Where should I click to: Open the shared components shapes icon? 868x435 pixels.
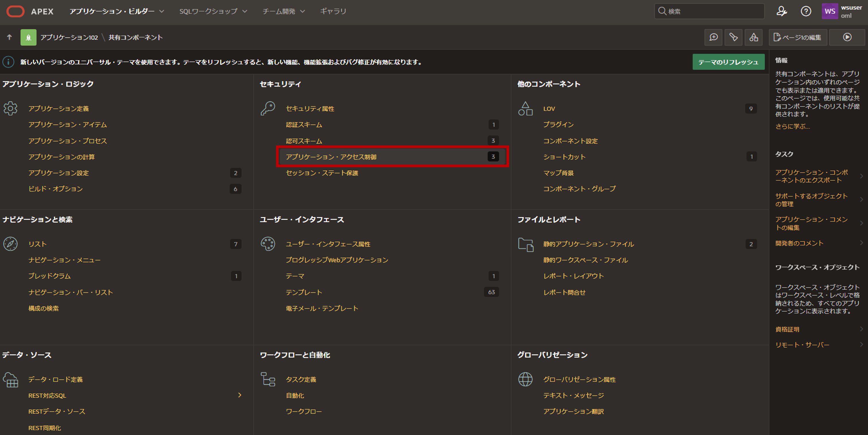(753, 37)
